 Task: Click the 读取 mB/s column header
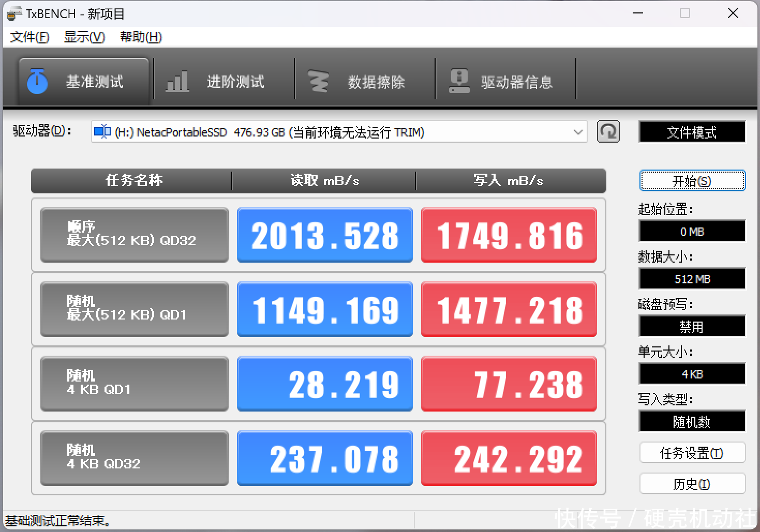coord(324,180)
